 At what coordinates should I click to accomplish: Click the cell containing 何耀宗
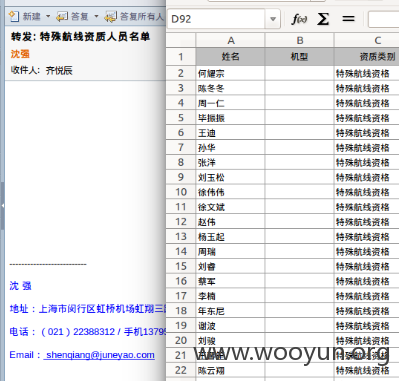coord(231,73)
